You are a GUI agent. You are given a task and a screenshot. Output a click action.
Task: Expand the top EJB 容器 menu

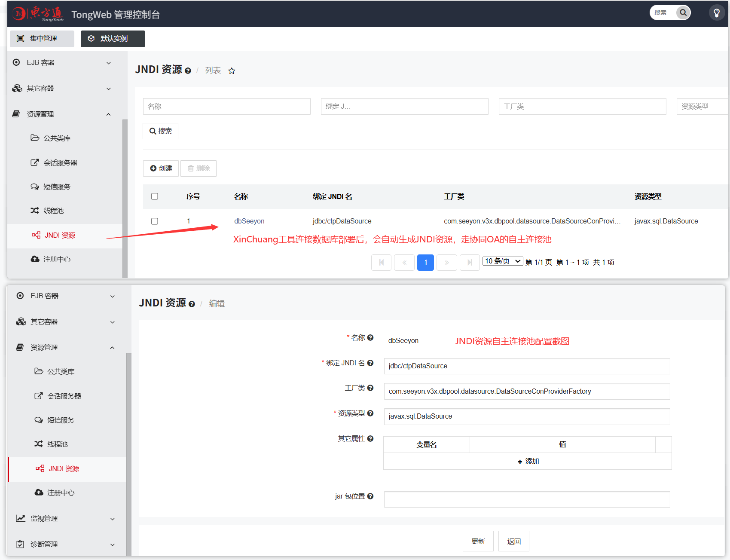[64, 63]
